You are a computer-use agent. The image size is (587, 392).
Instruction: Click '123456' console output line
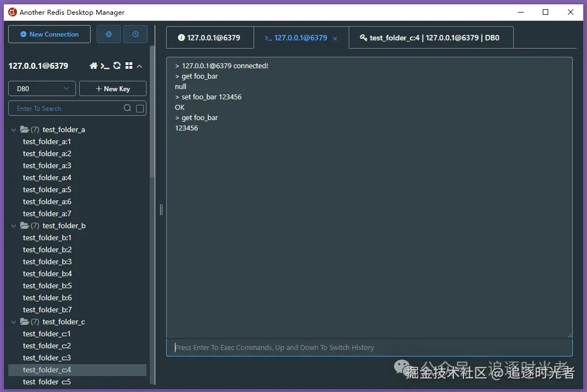(x=186, y=128)
